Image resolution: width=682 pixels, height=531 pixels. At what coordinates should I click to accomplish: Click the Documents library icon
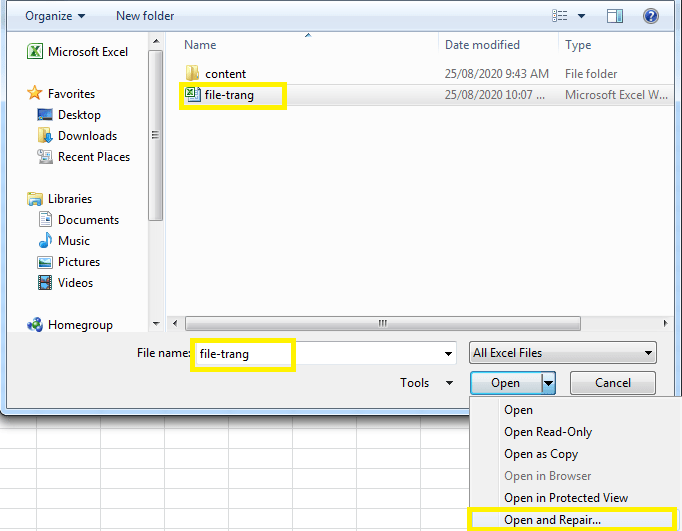pyautogui.click(x=45, y=219)
